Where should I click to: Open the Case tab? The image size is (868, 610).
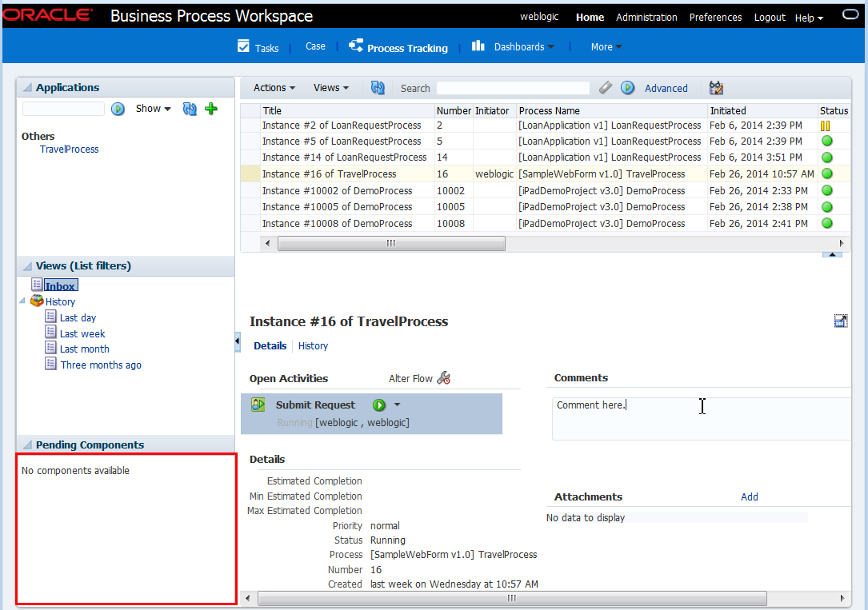coord(315,46)
